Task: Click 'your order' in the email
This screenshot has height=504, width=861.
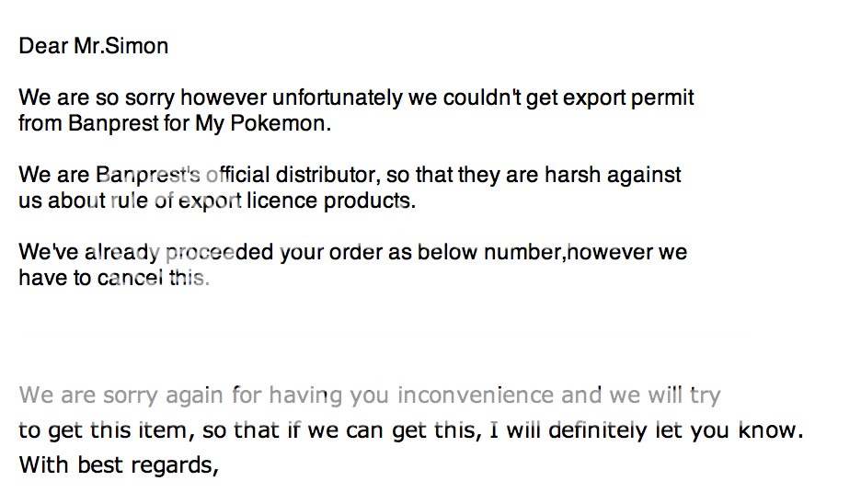Action: coord(330,253)
